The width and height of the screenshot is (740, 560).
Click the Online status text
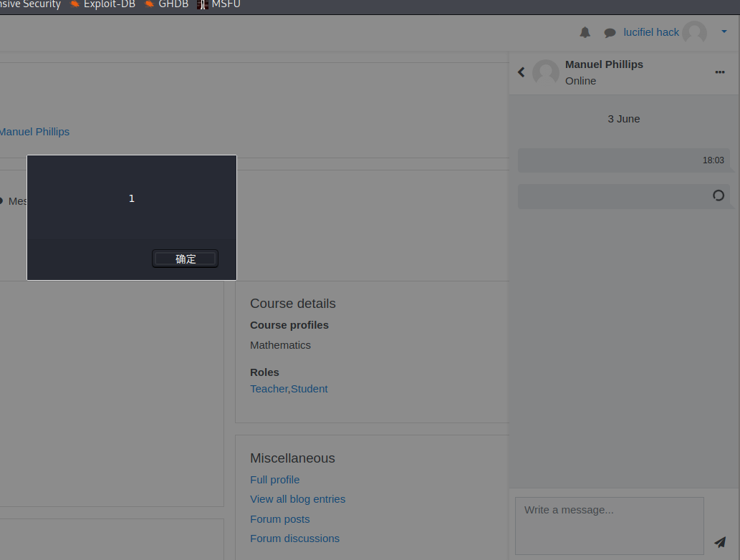point(580,81)
